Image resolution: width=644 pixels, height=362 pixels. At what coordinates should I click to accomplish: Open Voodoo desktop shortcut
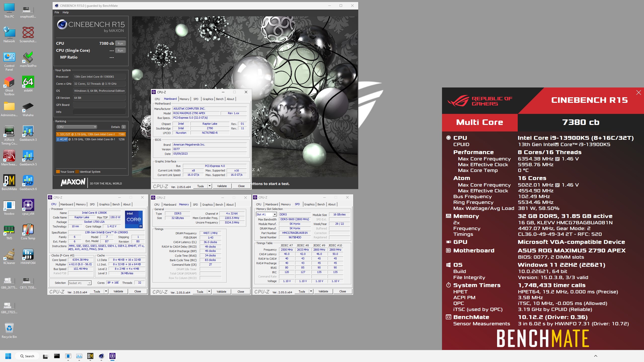(x=9, y=207)
